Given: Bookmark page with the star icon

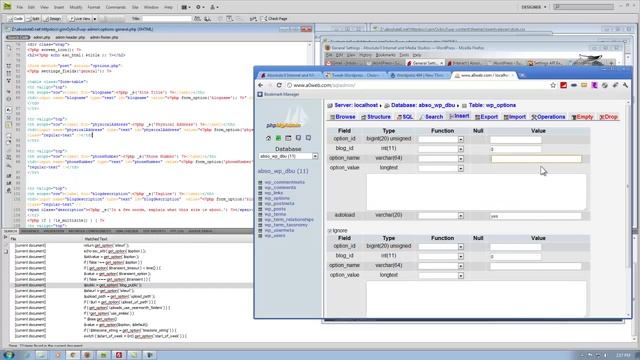Looking at the screenshot, I should [553, 85].
